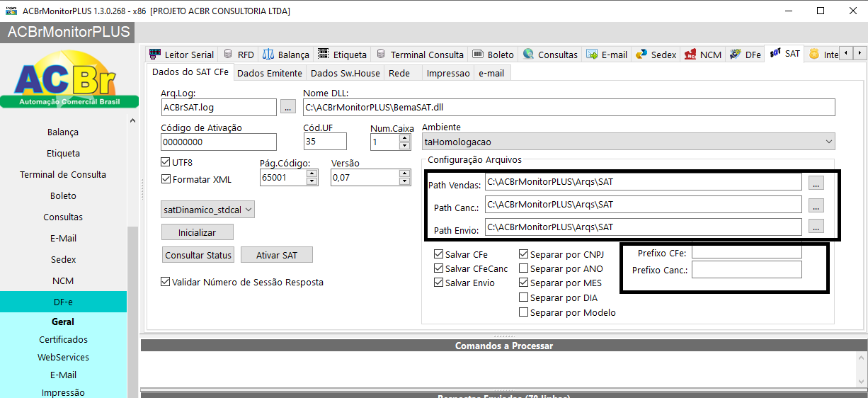
Task: Click Comandos a Processar scrollbar up arrow
Action: pos(862,359)
